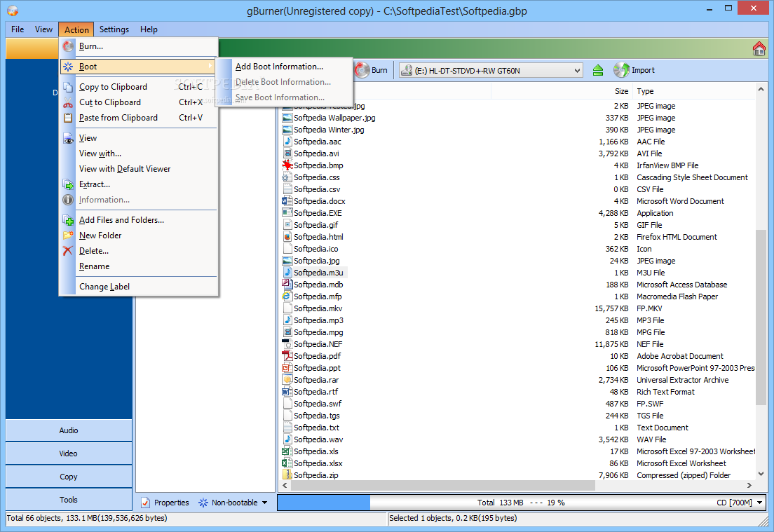Click the Softpedia.ppt PowerPoint icon
The height and width of the screenshot is (532, 774).
(x=287, y=368)
